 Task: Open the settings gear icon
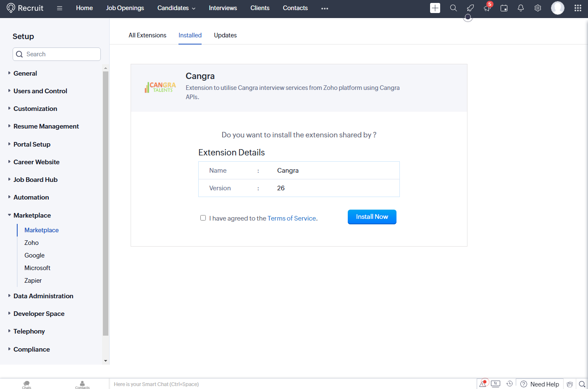pyautogui.click(x=538, y=8)
